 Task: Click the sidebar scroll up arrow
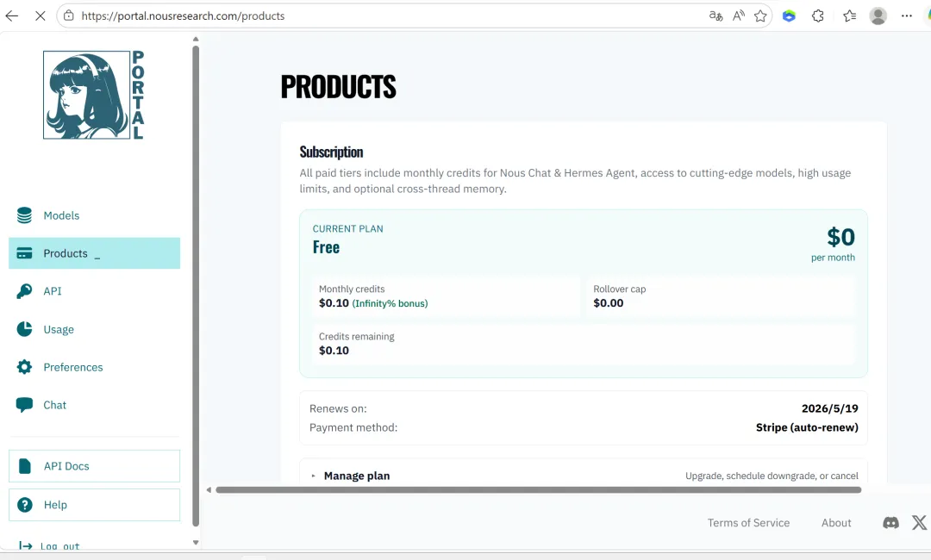click(196, 39)
